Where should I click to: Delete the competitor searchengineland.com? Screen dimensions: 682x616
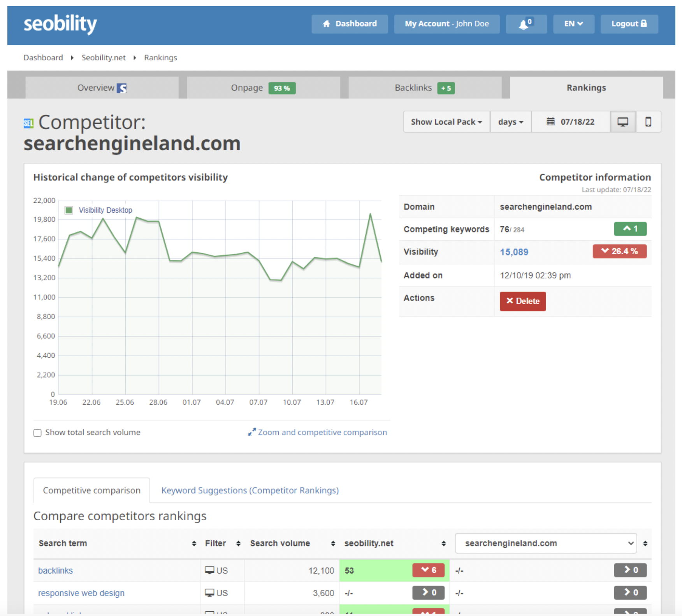523,301
